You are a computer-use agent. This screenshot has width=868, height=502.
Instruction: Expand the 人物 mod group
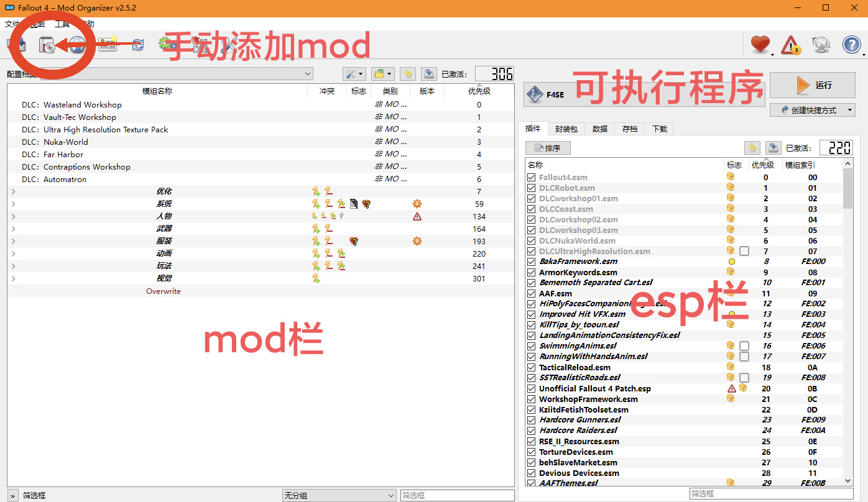pyautogui.click(x=13, y=216)
